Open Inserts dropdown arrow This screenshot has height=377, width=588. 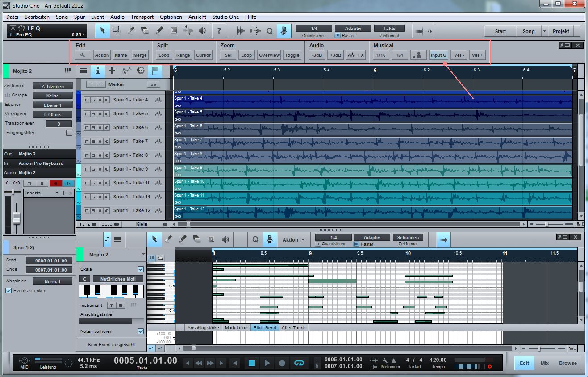coord(57,193)
